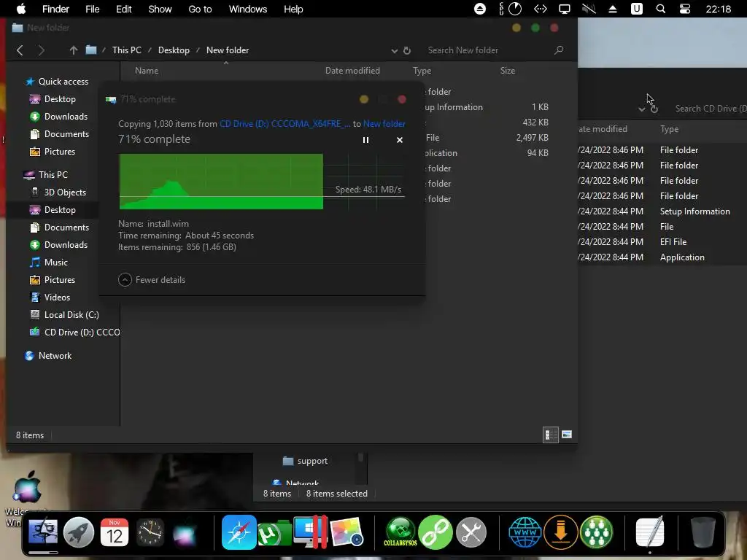
Task: Open the Edit menu
Action: coord(124,9)
